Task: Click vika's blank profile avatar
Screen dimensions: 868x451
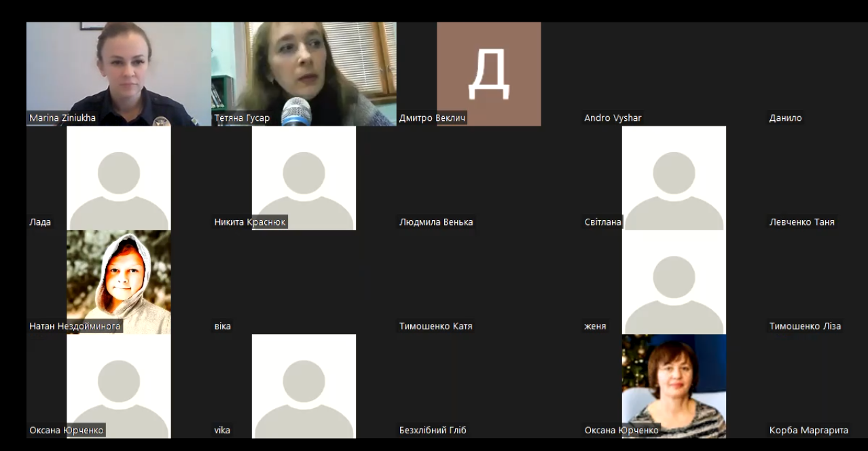Action: [x=304, y=386]
